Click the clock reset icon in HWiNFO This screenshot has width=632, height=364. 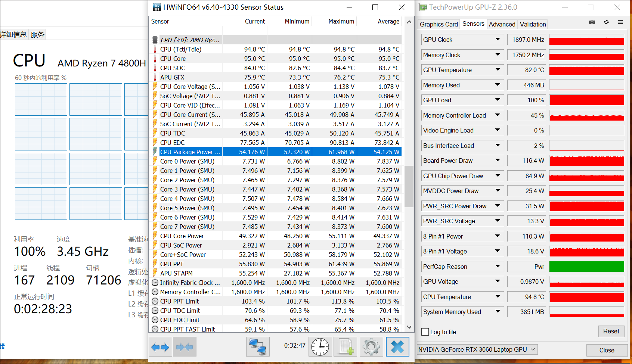(x=320, y=347)
